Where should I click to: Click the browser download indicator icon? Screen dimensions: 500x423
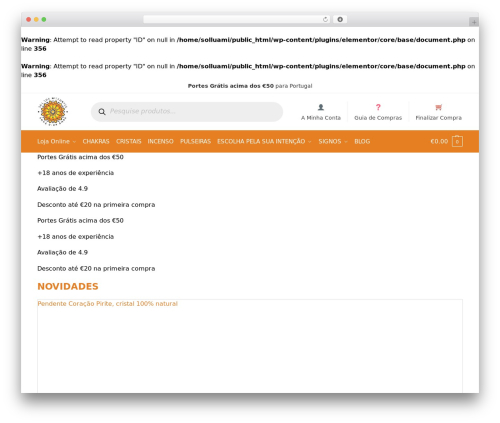point(340,19)
